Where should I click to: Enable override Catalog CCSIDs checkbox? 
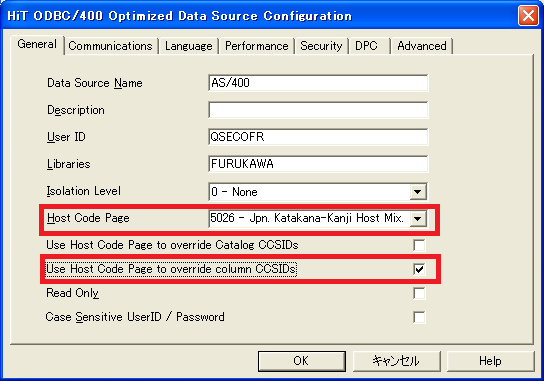click(419, 245)
